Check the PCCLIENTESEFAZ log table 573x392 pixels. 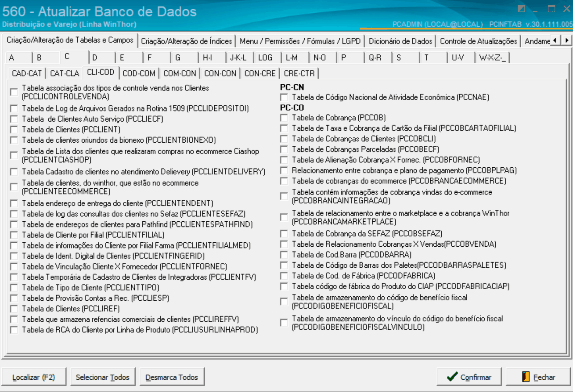tap(14, 214)
